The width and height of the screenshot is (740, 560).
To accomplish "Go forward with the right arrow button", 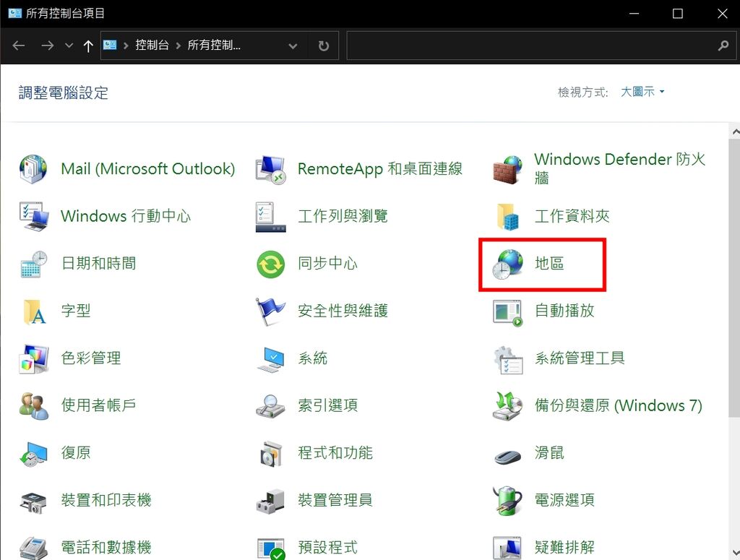I will click(x=47, y=46).
